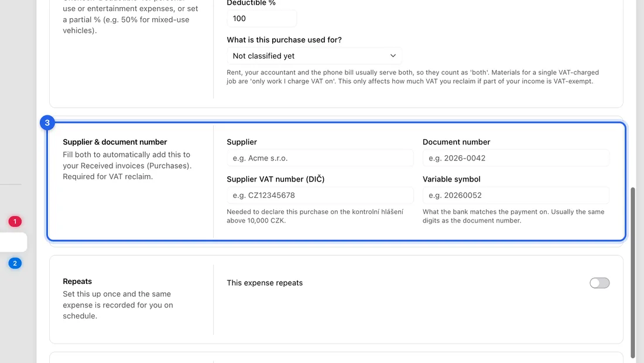Click the 'What is this purchase used for?' label

(284, 40)
